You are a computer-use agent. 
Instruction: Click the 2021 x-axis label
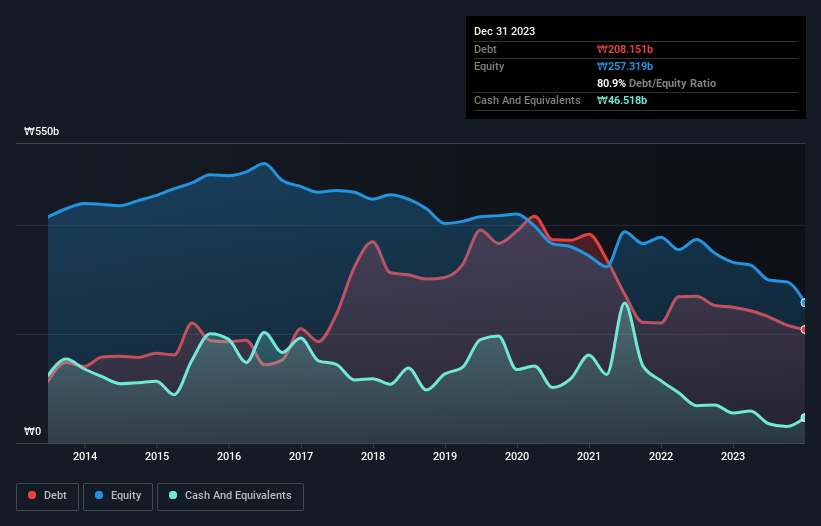589,456
